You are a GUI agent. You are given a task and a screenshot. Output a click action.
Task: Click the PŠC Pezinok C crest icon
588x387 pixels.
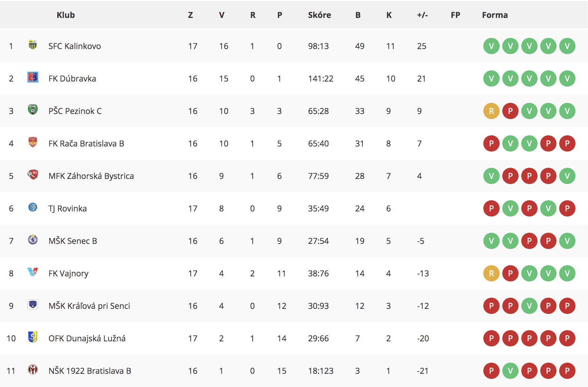pos(33,110)
